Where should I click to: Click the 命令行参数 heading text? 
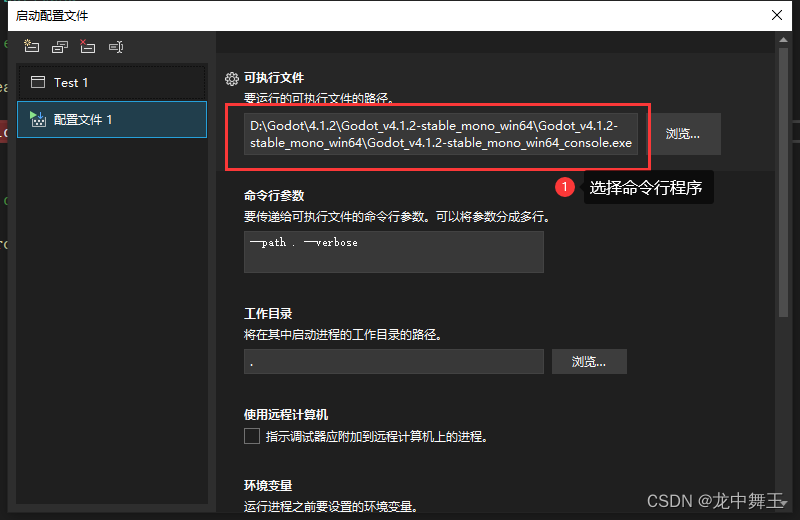(274, 195)
